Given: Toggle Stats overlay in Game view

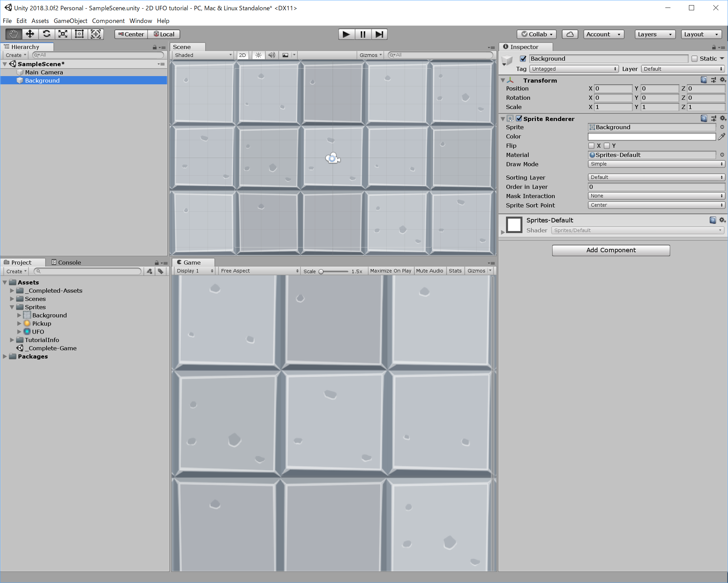Looking at the screenshot, I should (455, 271).
